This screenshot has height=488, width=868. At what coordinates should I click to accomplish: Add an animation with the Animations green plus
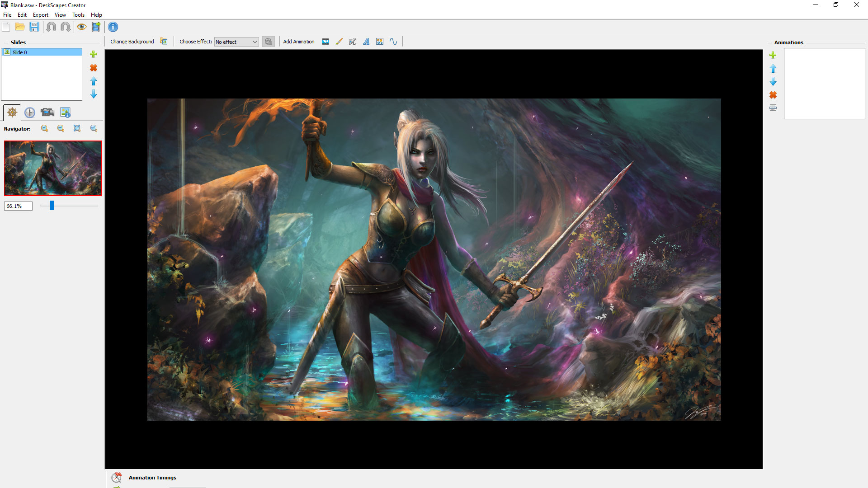pos(773,55)
